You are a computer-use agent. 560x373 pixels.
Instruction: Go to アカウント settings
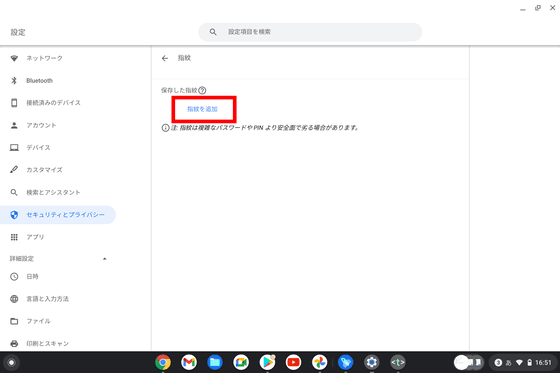click(x=58, y=125)
